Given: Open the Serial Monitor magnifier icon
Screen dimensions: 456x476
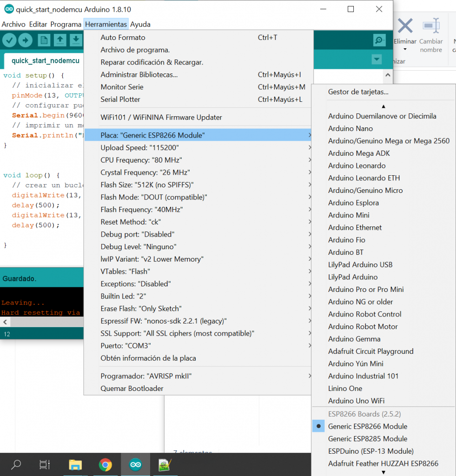Looking at the screenshot, I should coord(379,40).
